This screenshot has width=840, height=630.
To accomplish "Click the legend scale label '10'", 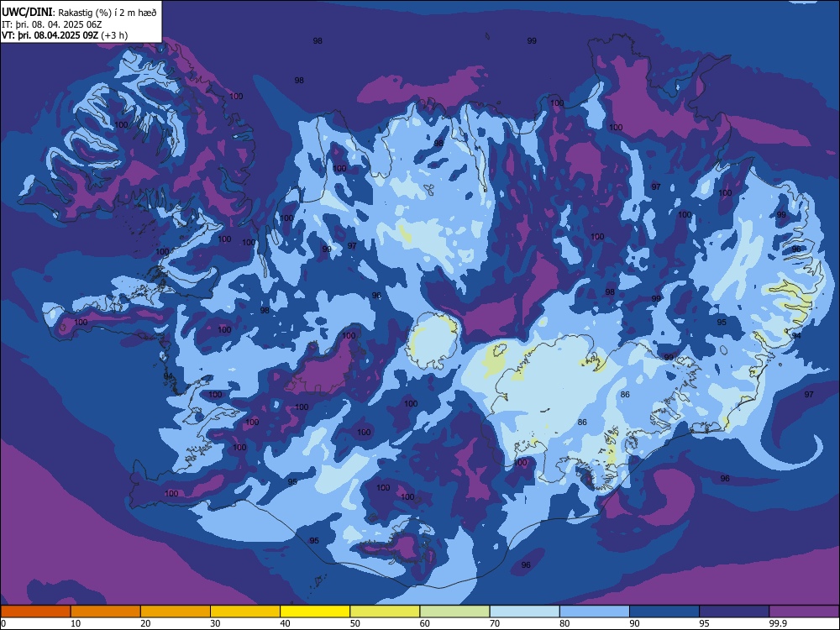I will tap(76, 623).
